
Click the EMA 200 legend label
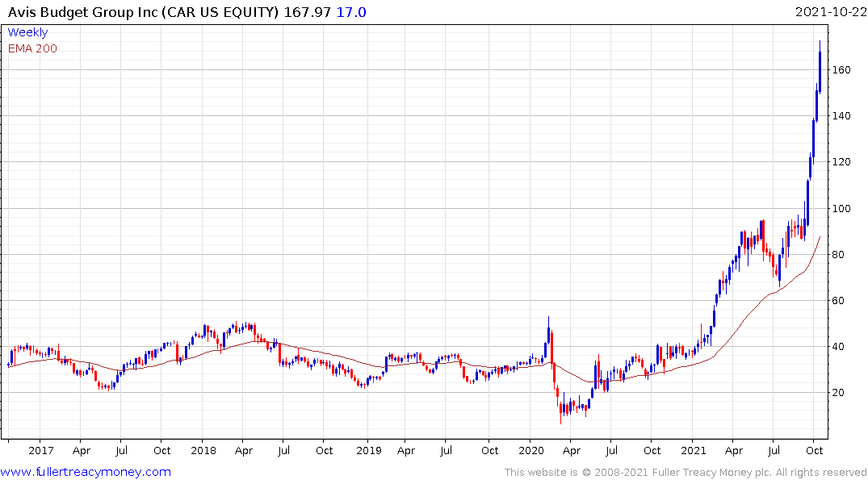click(32, 48)
